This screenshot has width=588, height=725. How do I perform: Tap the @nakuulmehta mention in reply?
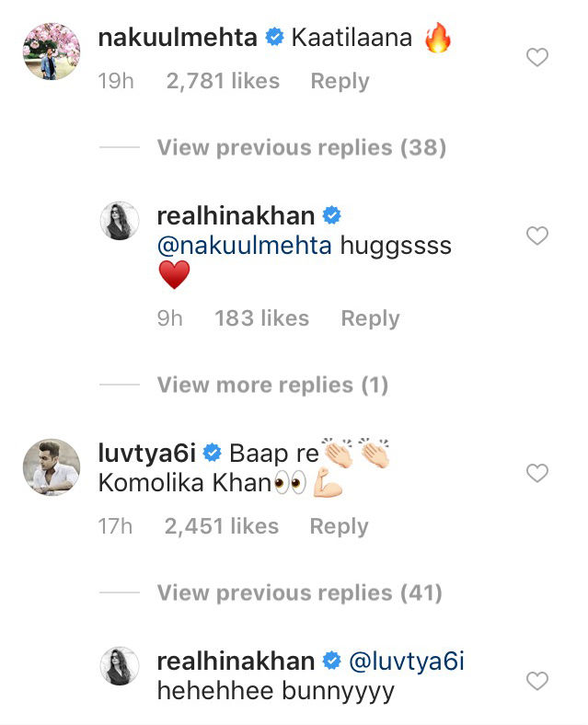244,247
